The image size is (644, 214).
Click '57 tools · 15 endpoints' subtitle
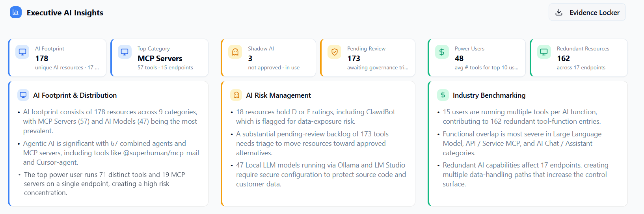click(165, 67)
